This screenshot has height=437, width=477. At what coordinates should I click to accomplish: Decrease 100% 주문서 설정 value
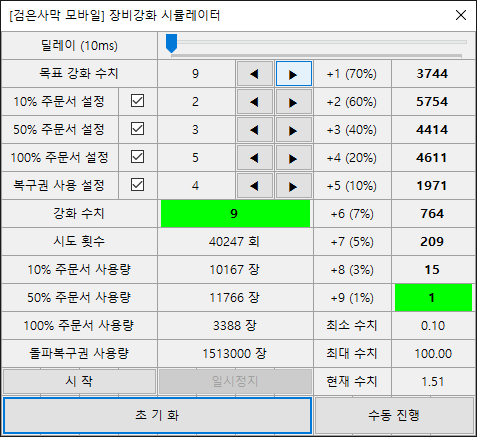255,158
